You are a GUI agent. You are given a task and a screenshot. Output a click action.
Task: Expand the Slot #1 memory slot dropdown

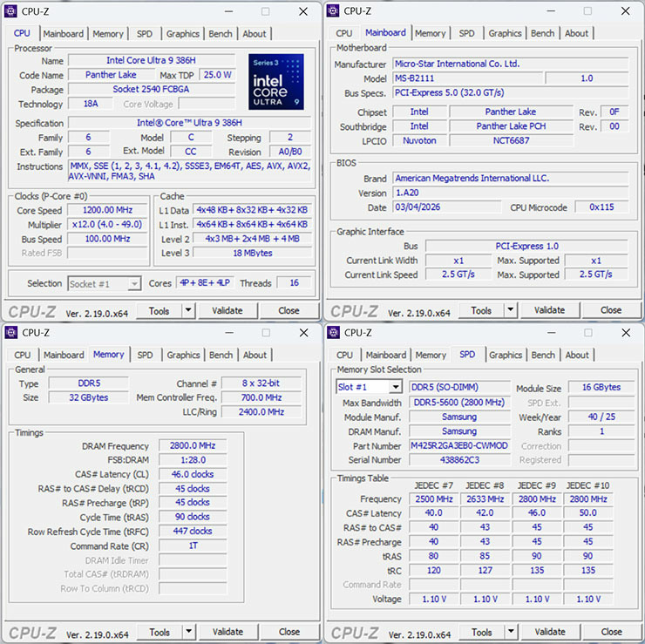point(396,387)
